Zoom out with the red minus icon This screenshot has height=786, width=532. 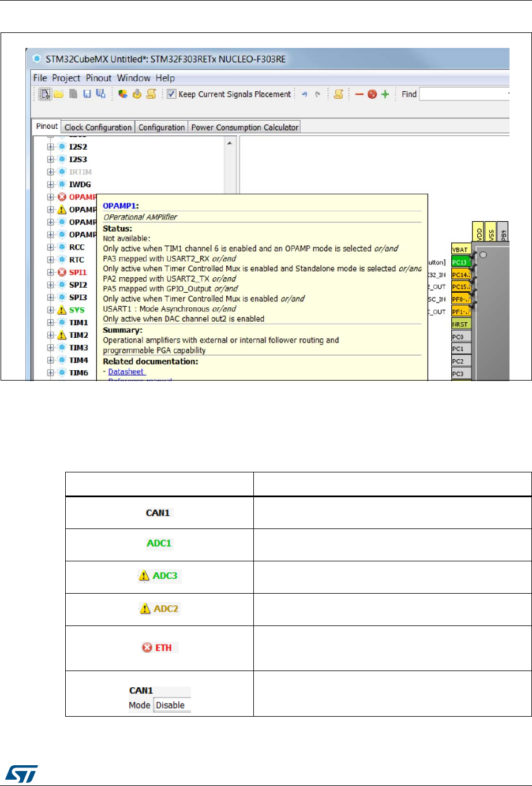pyautogui.click(x=359, y=94)
